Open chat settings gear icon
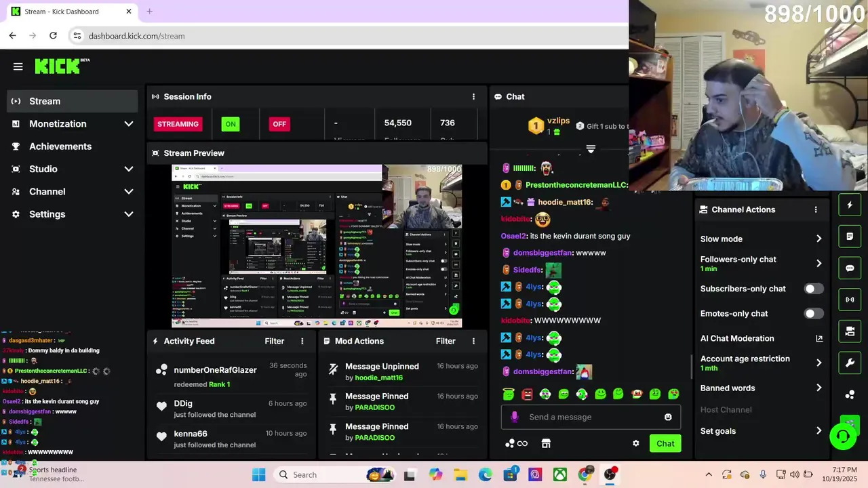Image resolution: width=868 pixels, height=488 pixels. pyautogui.click(x=635, y=443)
